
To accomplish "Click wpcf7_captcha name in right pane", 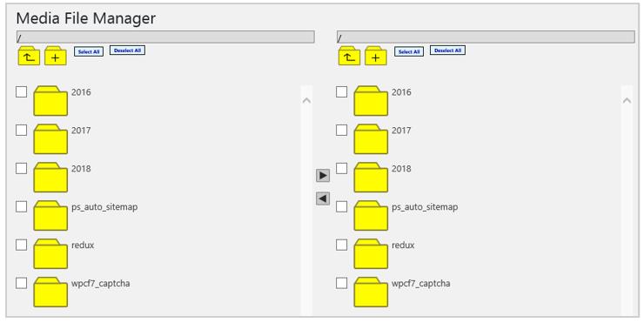I will pyautogui.click(x=421, y=284).
